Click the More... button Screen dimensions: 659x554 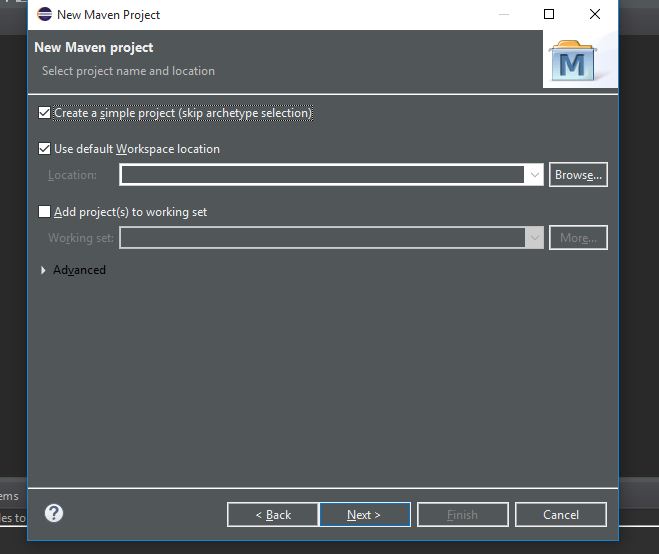click(578, 238)
